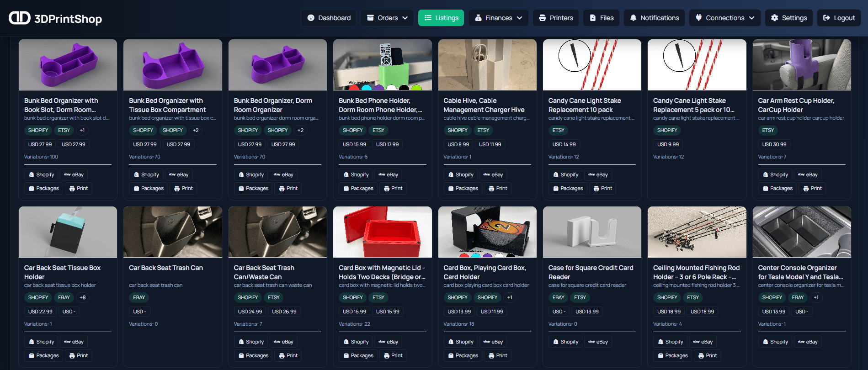The image size is (868, 370).
Task: Click Packages on Ceiling Mounted Fishing Rod Holder
Action: pyautogui.click(x=672, y=355)
